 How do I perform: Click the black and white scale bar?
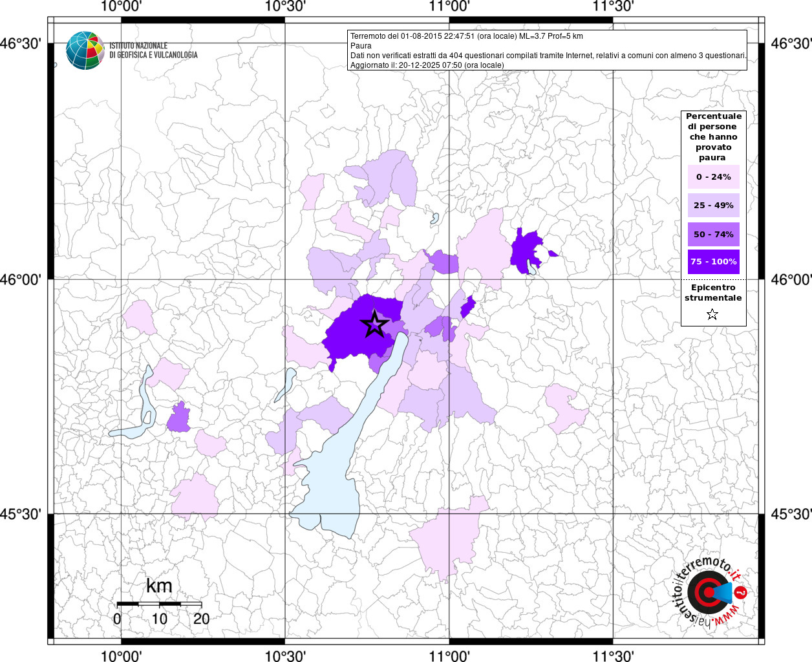tap(159, 604)
